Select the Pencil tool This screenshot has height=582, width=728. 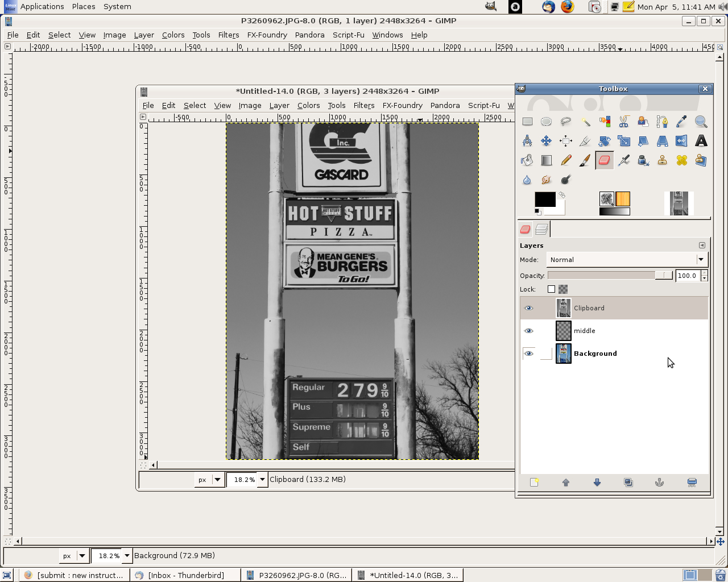tap(566, 160)
